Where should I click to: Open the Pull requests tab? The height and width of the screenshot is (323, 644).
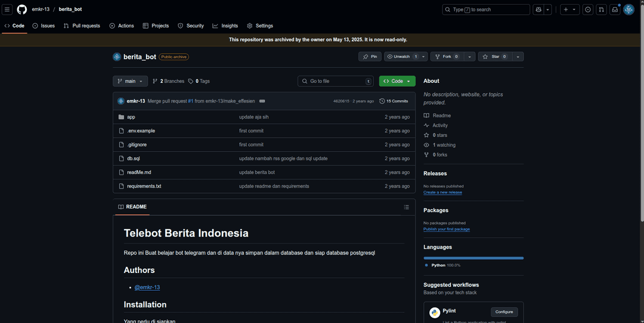[x=82, y=26]
